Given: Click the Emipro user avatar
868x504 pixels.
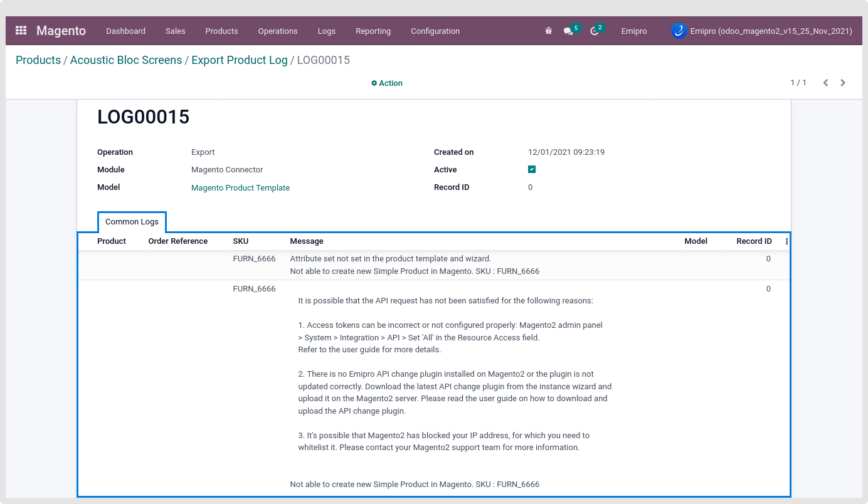Looking at the screenshot, I should [679, 31].
